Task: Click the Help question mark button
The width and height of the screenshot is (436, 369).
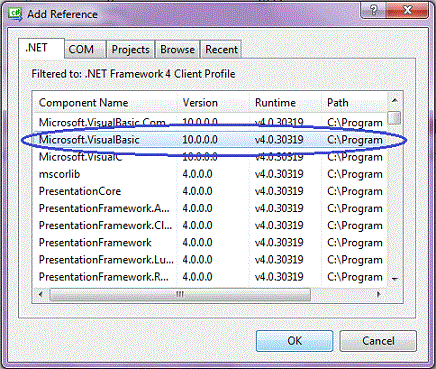Action: point(373,10)
